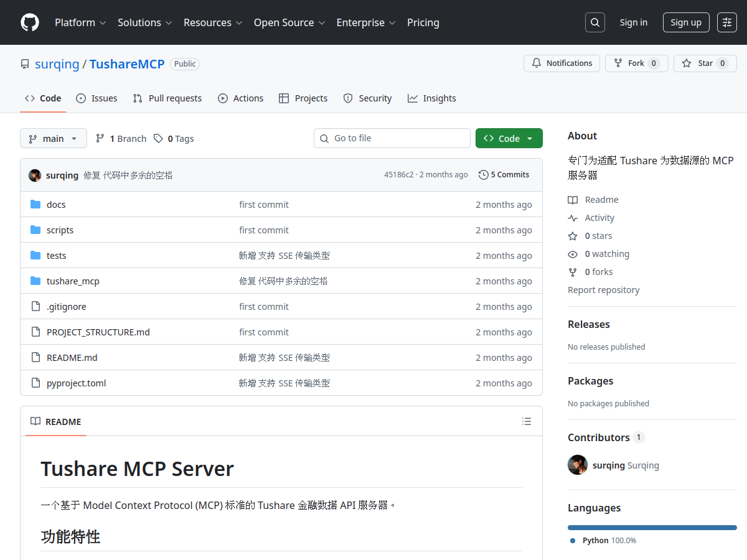Screen dimensions: 747x560
Task: Switch to the Issues tab
Action: 96,98
